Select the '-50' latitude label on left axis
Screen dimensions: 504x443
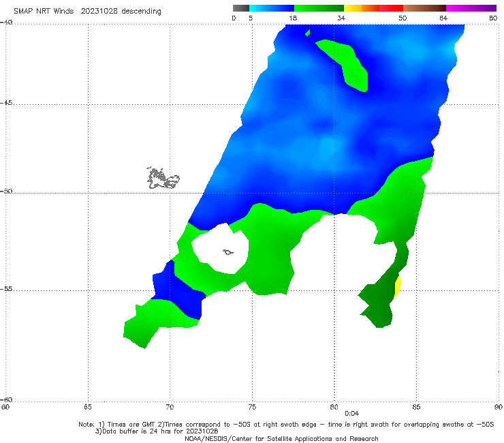click(x=6, y=191)
